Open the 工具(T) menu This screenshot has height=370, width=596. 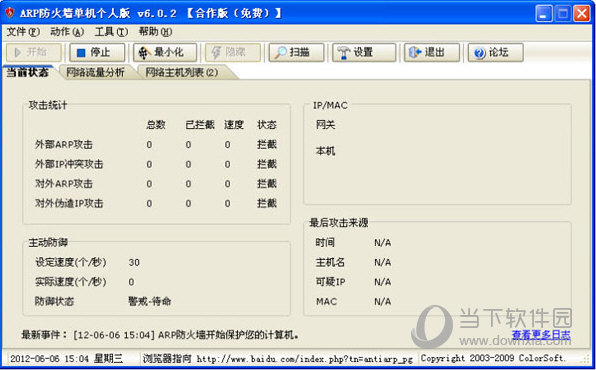tap(111, 32)
